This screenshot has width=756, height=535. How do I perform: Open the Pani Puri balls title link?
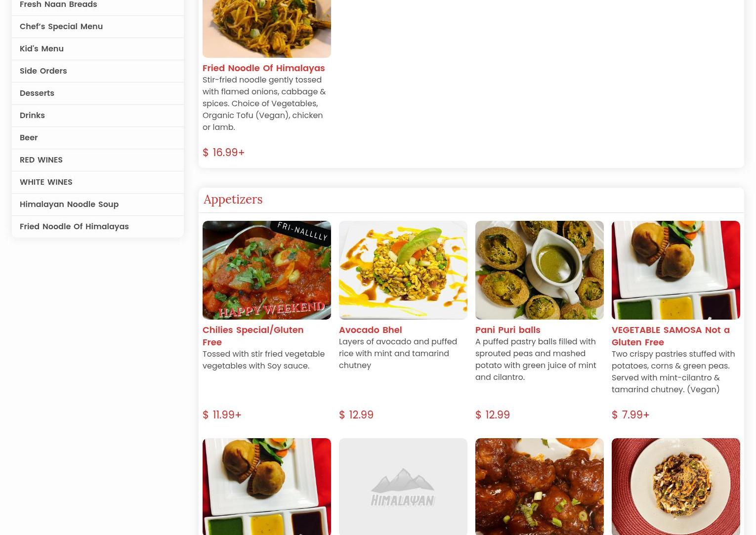click(507, 330)
